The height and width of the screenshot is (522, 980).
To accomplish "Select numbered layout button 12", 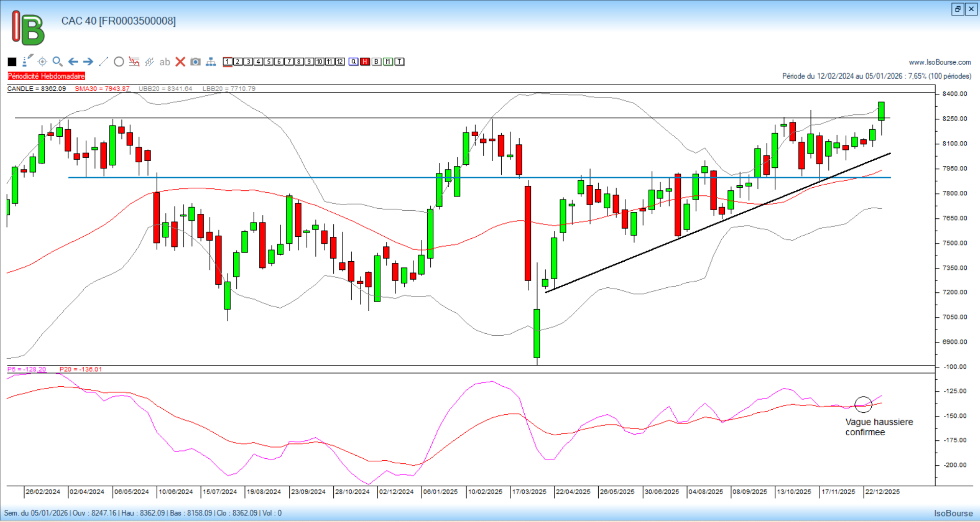I will [340, 62].
